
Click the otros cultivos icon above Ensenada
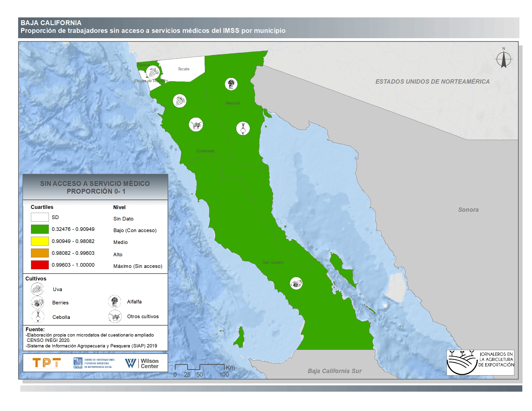point(196,125)
